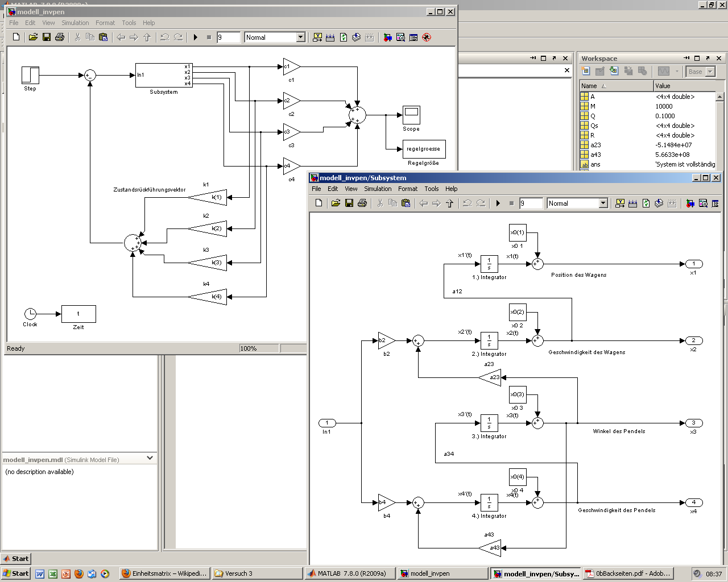Click Refresh model blocks icon in modell_invpen toolbar
Screen dimensions: 728x582
344,37
